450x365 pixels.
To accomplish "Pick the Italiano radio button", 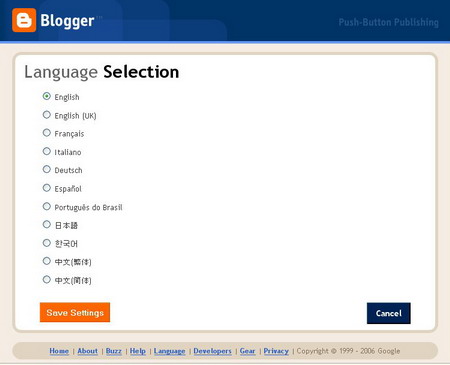I will point(47,151).
